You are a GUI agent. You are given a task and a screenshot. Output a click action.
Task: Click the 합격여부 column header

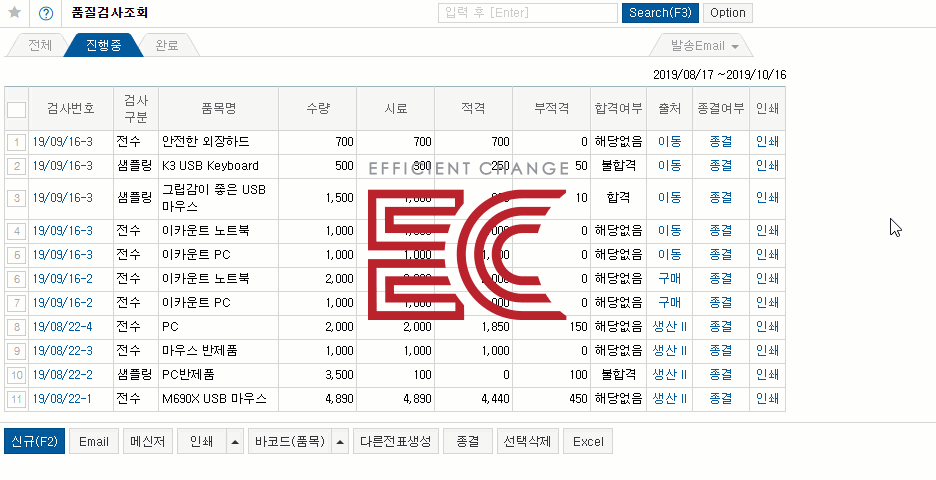coord(618,109)
